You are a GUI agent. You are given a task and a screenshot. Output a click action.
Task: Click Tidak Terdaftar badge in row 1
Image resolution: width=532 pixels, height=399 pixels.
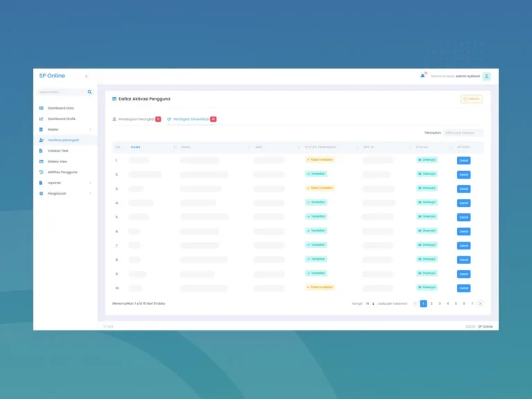coord(320,160)
